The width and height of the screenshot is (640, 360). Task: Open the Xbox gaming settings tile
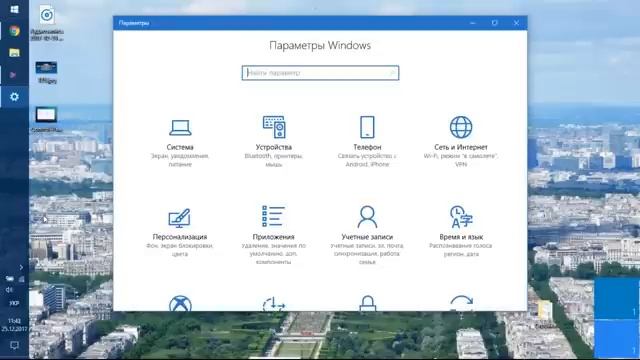point(180,303)
